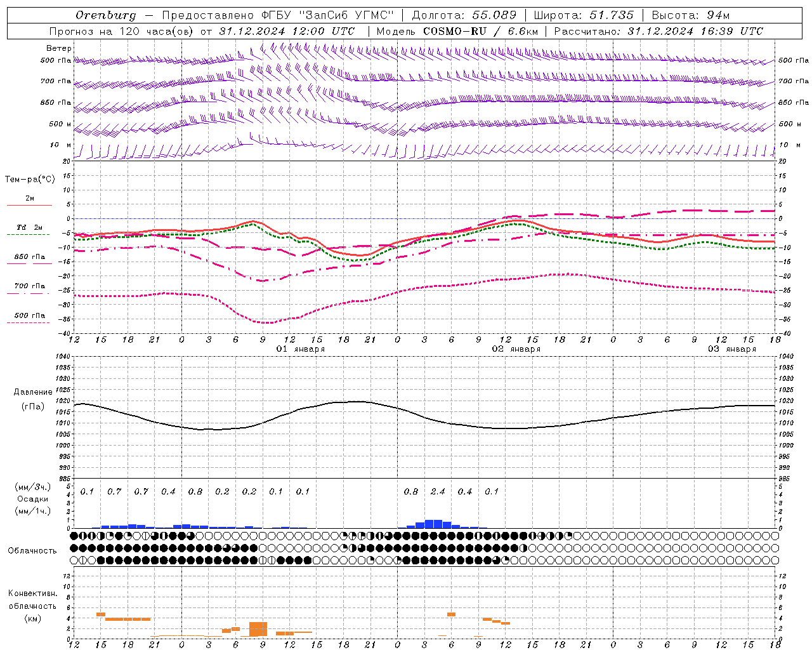Select the 2.4 precipitation amount value
Image resolution: width=812 pixels, height=650 pixels.
(x=438, y=491)
